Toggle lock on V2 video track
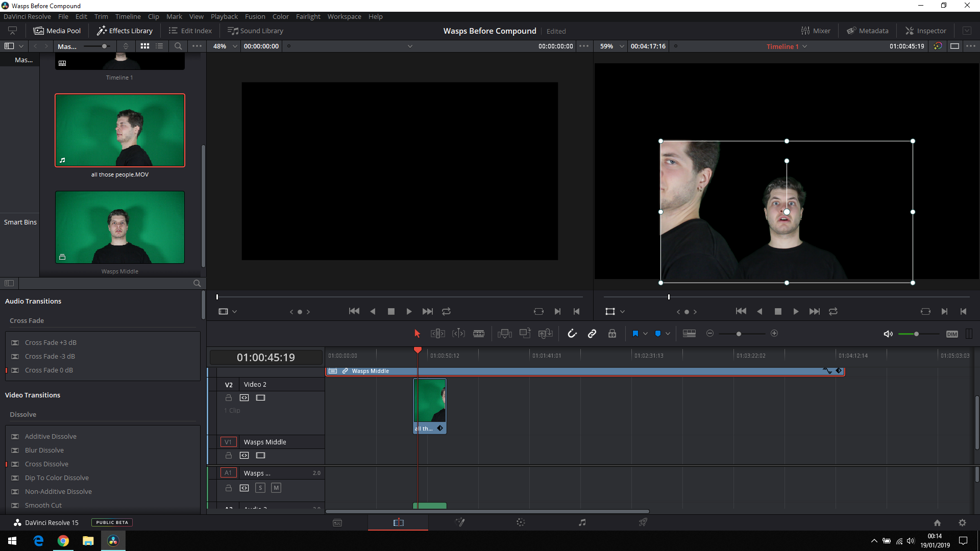The width and height of the screenshot is (980, 551). tap(229, 397)
